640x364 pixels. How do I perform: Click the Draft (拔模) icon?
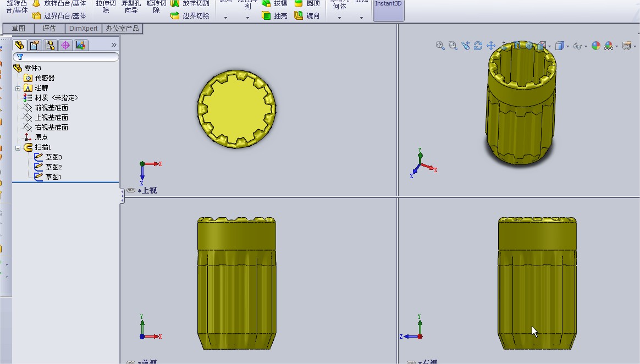coord(266,3)
